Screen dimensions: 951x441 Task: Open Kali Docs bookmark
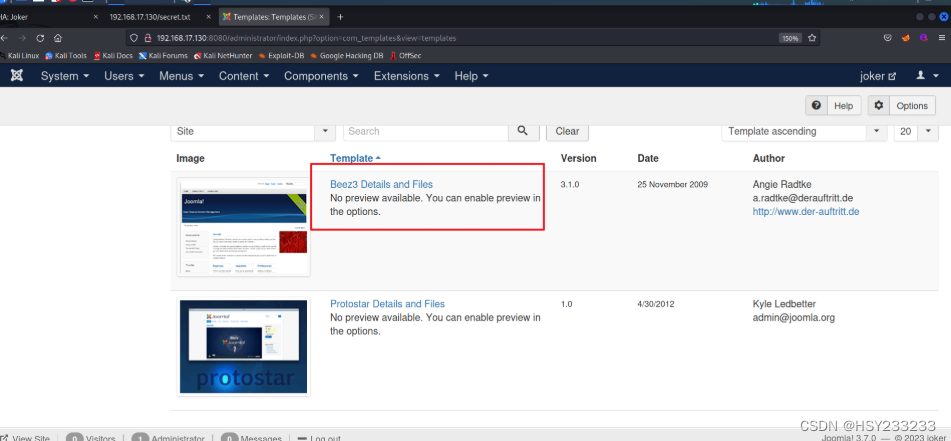tap(113, 56)
